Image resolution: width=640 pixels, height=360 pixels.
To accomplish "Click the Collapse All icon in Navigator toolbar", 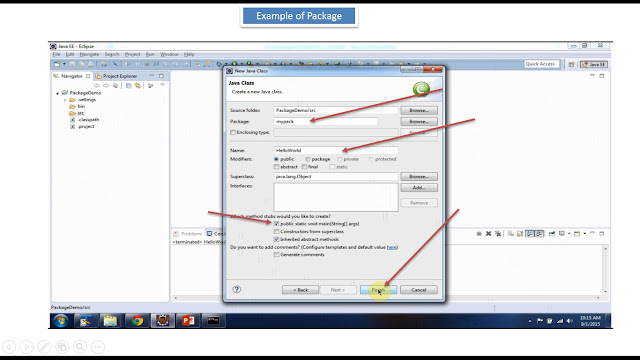I will (129, 85).
